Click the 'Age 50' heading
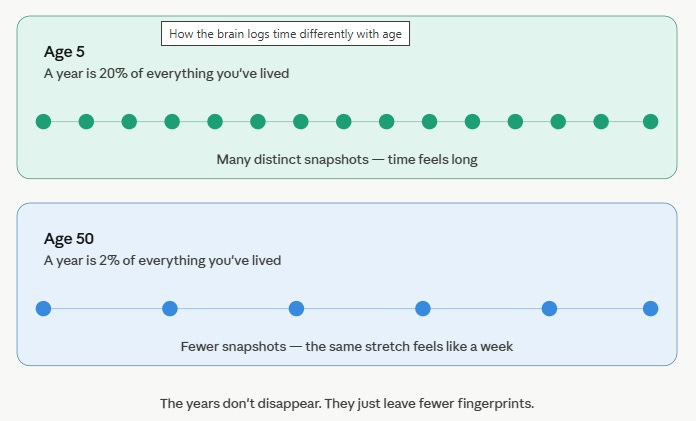 (x=69, y=238)
